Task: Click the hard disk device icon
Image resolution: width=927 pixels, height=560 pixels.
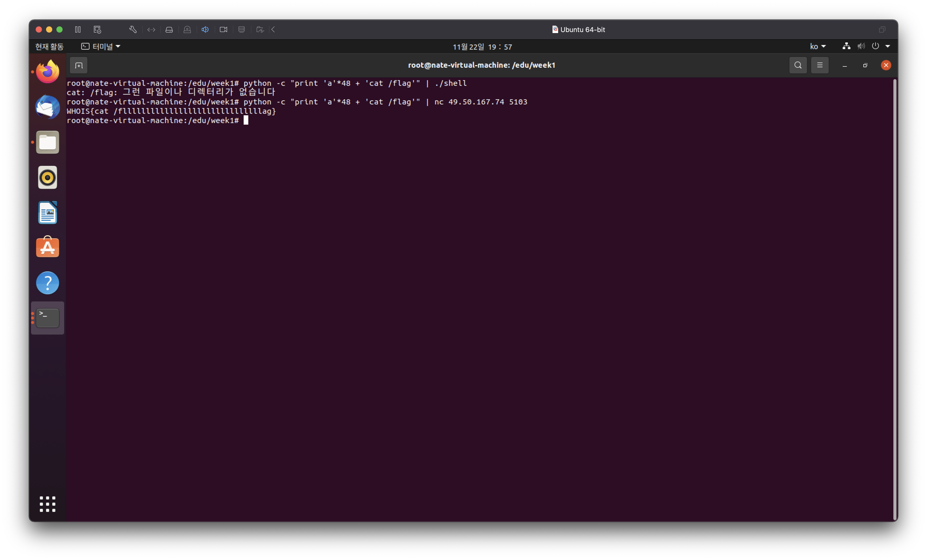Action: coord(169,29)
